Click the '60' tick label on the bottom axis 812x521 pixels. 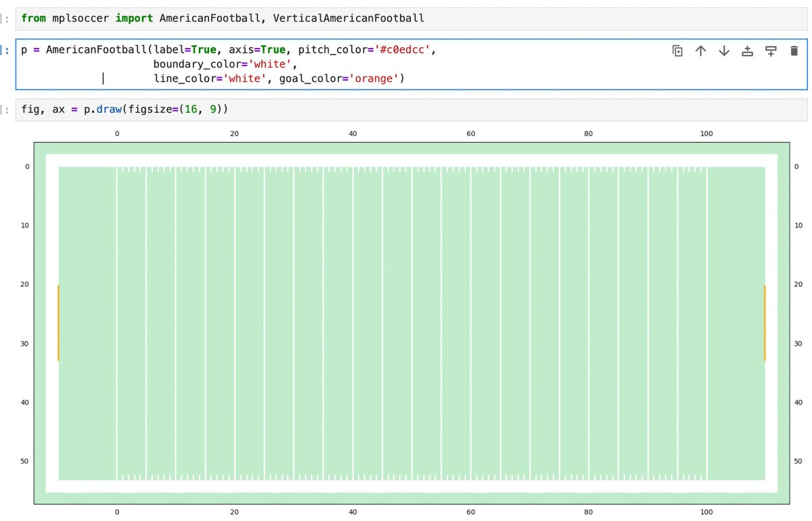[471, 513]
